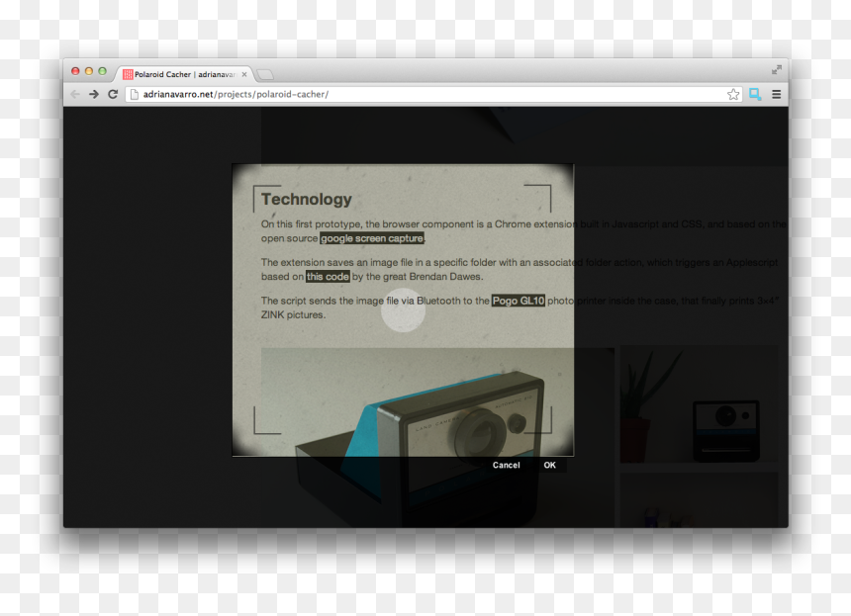Image resolution: width=851 pixels, height=616 pixels.
Task: Click the 'ZINK pictures.' text
Action: (293, 315)
